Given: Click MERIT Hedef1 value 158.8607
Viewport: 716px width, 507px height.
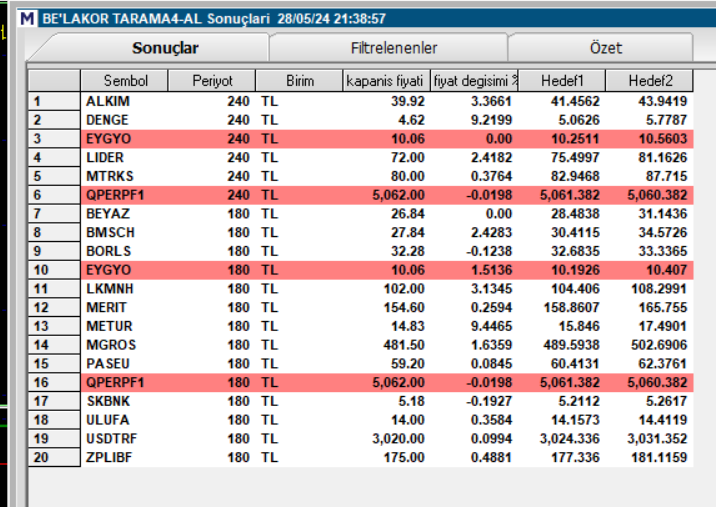Looking at the screenshot, I should pos(571,307).
